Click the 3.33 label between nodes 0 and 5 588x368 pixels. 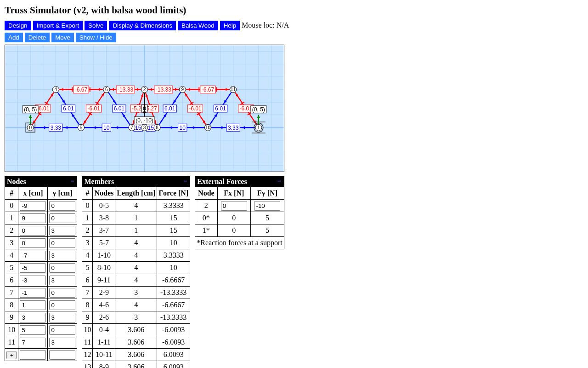(x=56, y=128)
